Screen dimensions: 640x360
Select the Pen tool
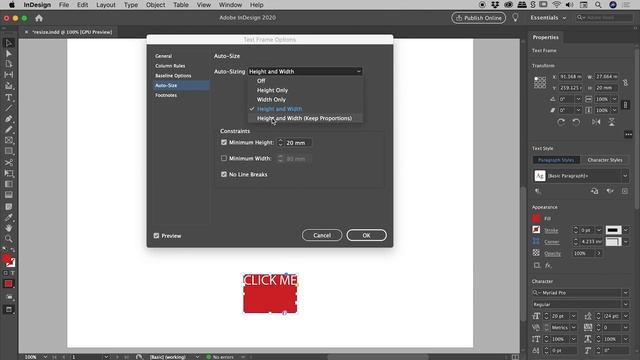pyautogui.click(x=9, y=119)
